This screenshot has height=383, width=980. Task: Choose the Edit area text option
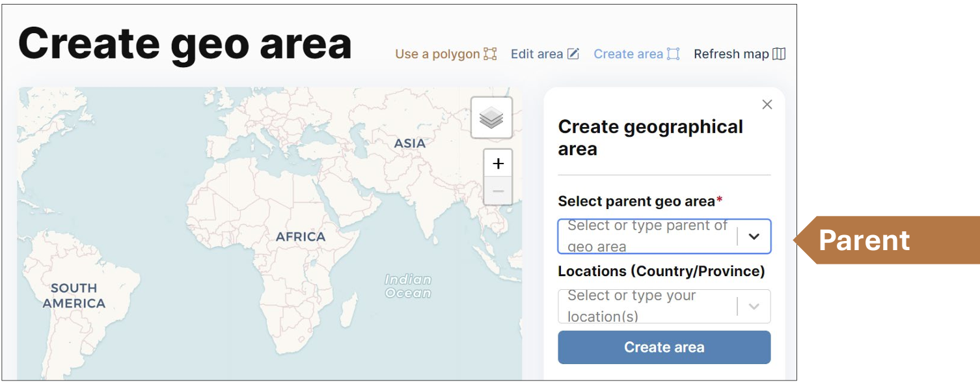537,54
